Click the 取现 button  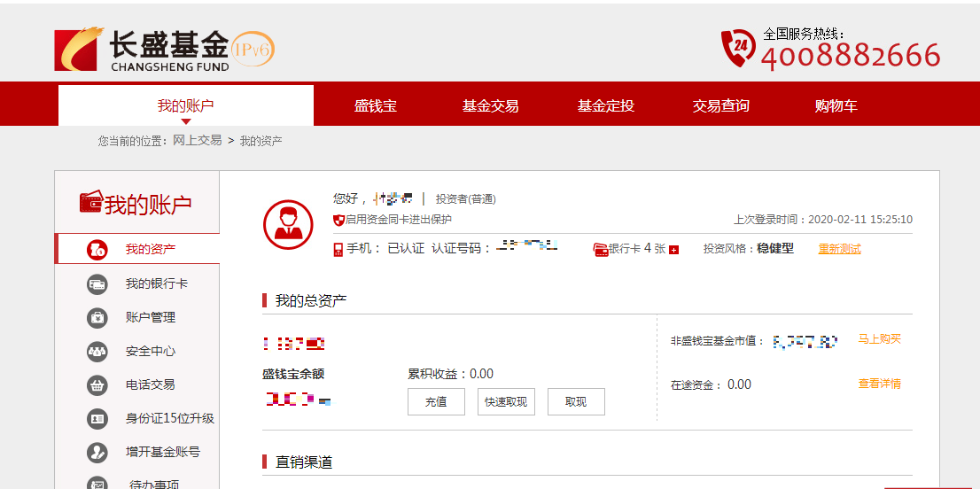pyautogui.click(x=576, y=401)
